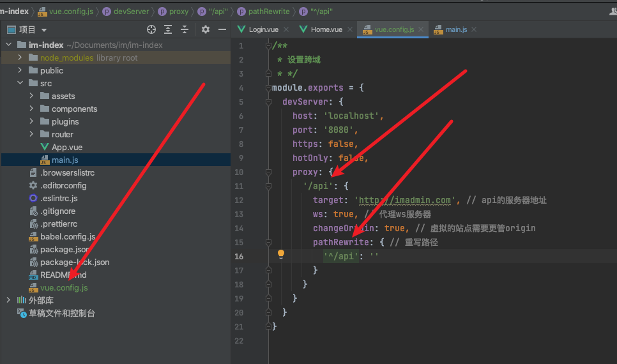Image resolution: width=617 pixels, height=364 pixels.
Task: Select App.vue in the project tree
Action: 67,147
